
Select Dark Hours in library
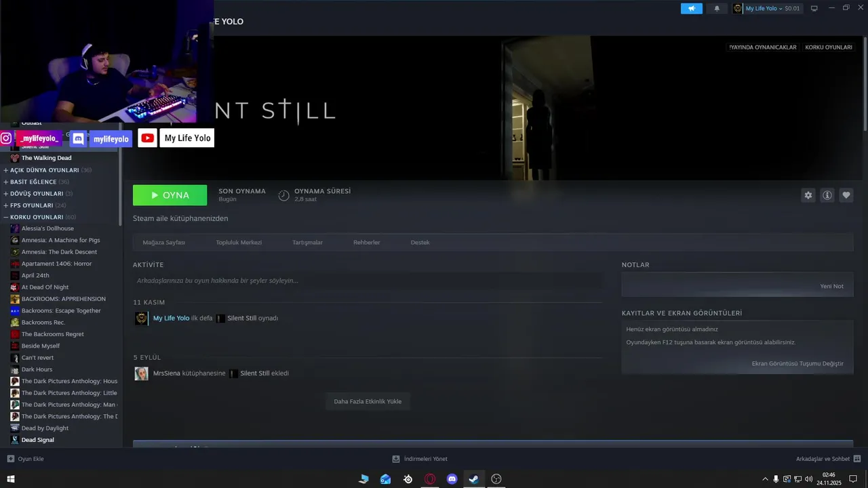[x=37, y=369]
